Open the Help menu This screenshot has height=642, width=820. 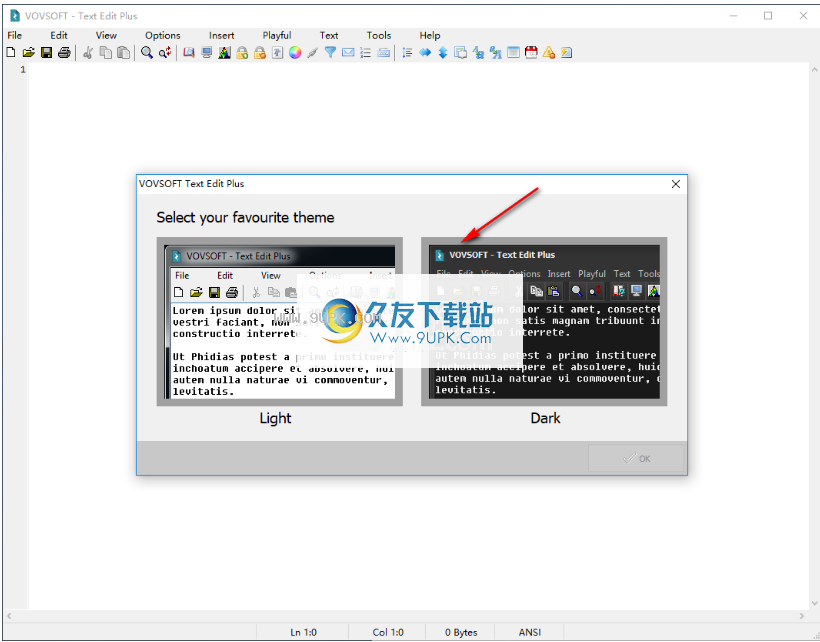pyautogui.click(x=430, y=35)
